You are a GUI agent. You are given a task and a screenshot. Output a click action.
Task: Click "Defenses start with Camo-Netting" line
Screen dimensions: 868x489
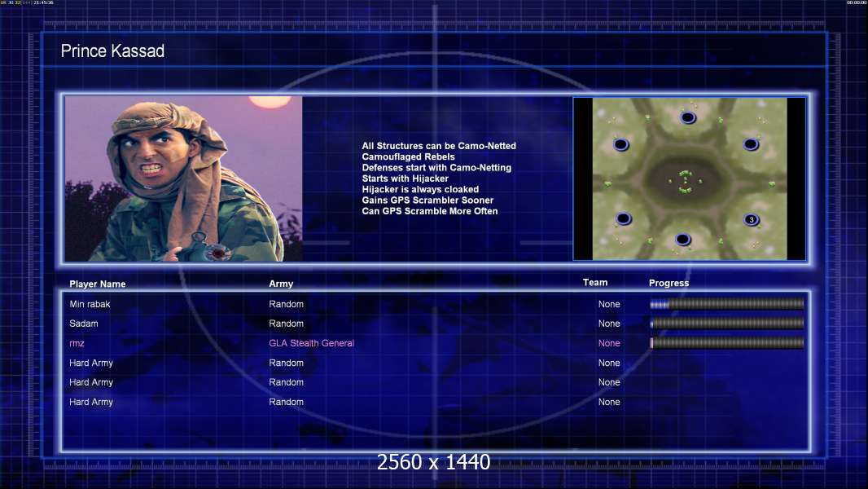click(x=436, y=167)
